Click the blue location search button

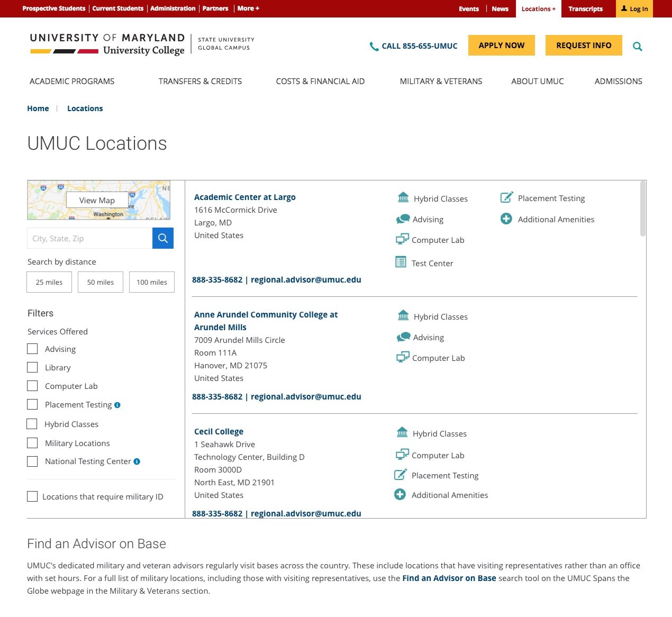tap(163, 238)
